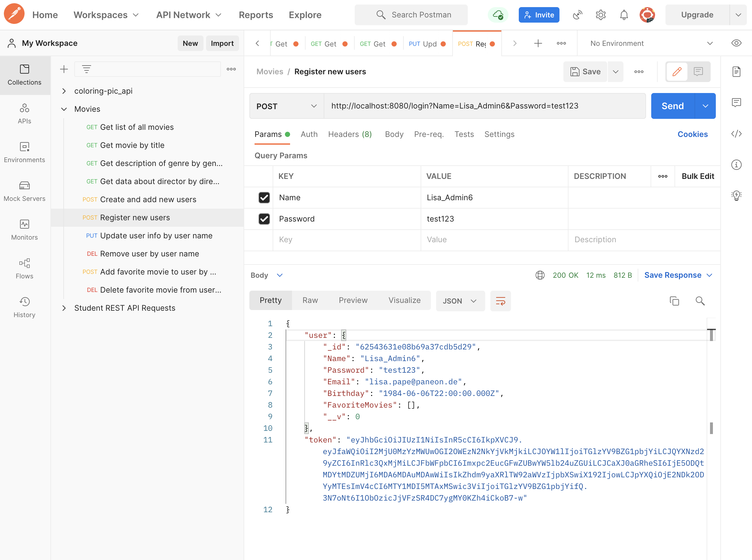Screen dimensions: 752x560
Task: Open the tab options three-dot menu
Action: (561, 43)
